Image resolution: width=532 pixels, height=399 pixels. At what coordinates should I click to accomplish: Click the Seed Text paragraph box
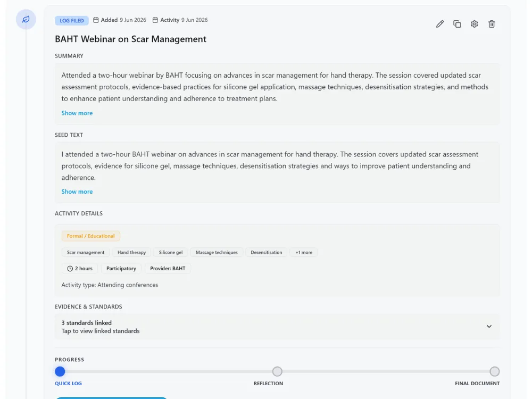[x=277, y=173]
